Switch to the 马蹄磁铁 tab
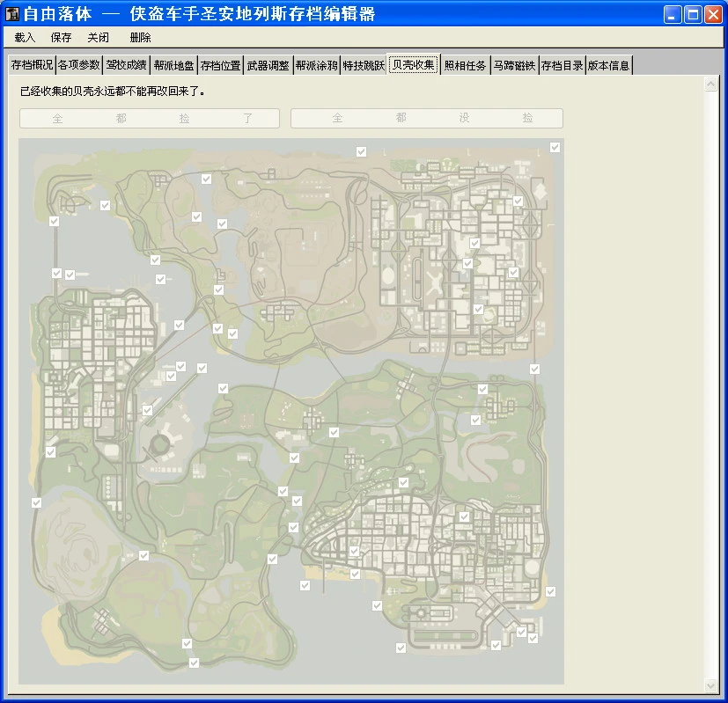 tap(514, 65)
